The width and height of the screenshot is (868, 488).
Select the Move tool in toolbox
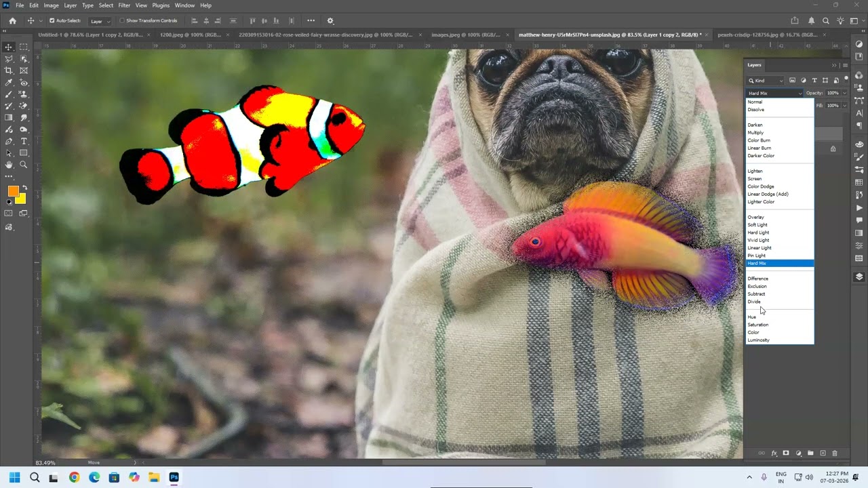(9, 47)
